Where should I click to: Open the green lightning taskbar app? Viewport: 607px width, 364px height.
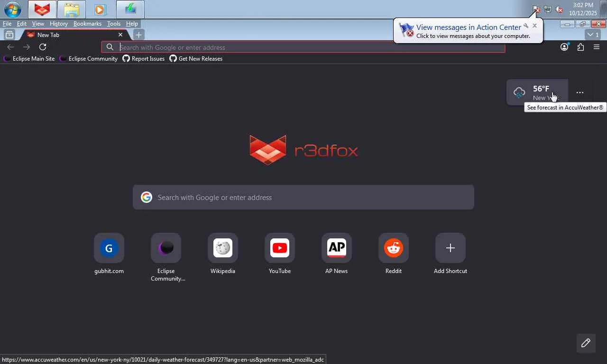click(130, 9)
